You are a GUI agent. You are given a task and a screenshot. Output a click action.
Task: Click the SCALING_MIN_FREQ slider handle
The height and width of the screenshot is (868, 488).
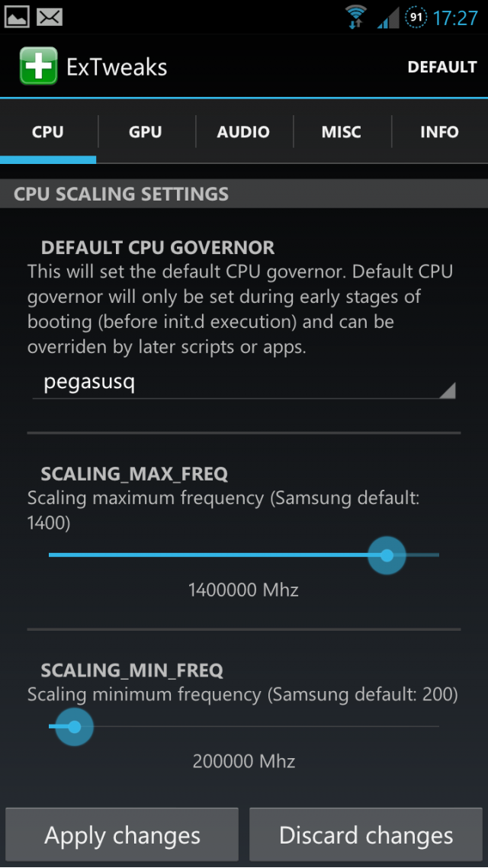coord(74,727)
